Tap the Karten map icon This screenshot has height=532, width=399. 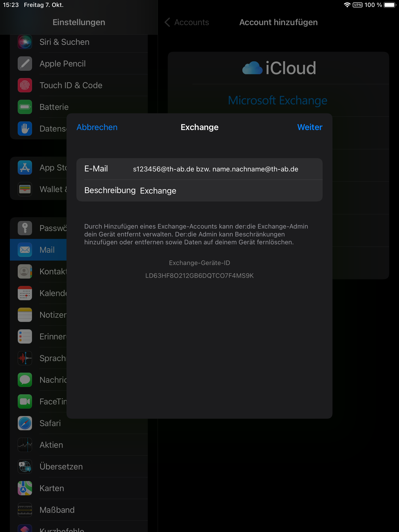point(25,488)
